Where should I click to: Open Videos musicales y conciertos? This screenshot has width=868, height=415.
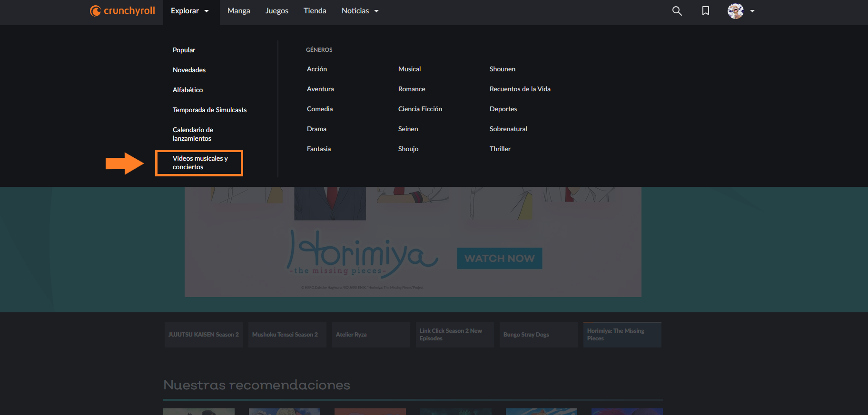click(x=200, y=163)
